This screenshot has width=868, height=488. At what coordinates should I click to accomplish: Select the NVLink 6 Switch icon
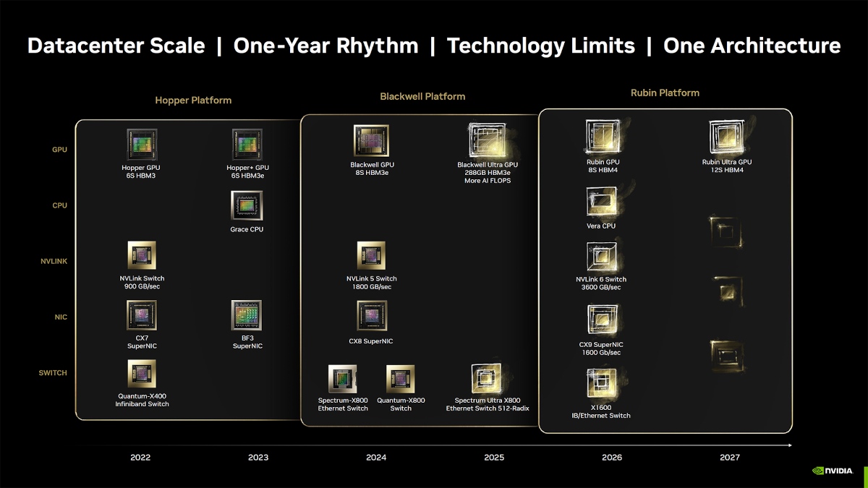[x=602, y=257]
